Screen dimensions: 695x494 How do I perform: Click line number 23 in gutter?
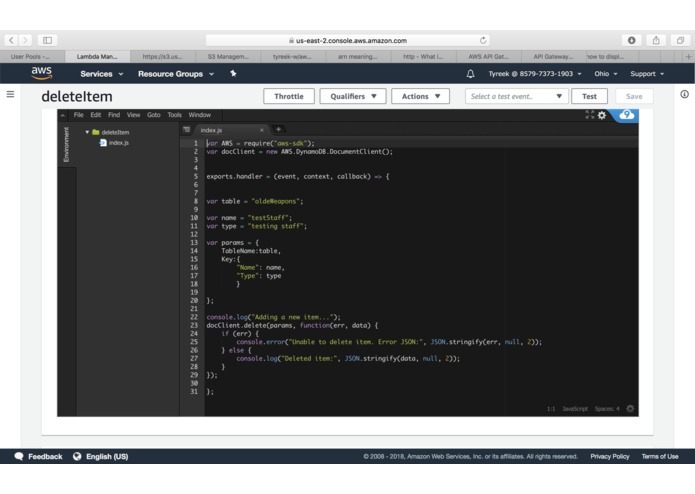click(194, 325)
